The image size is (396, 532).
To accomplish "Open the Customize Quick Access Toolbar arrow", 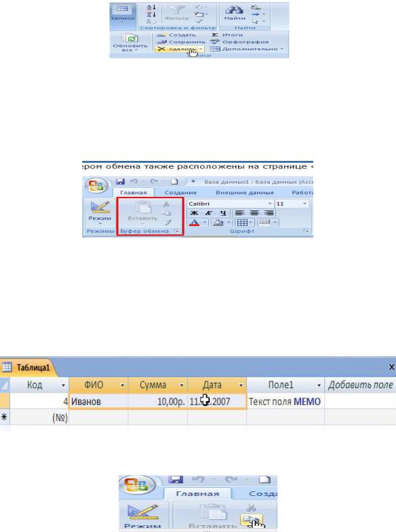I will pos(193,182).
